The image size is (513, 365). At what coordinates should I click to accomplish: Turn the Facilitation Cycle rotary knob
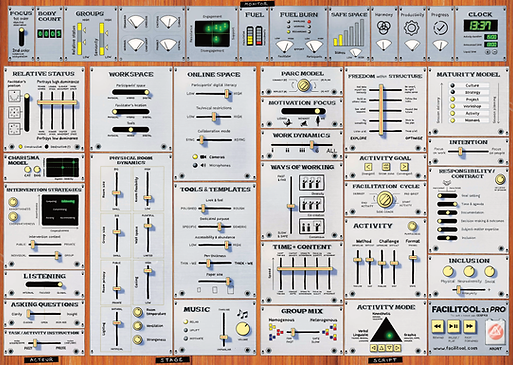384,200
